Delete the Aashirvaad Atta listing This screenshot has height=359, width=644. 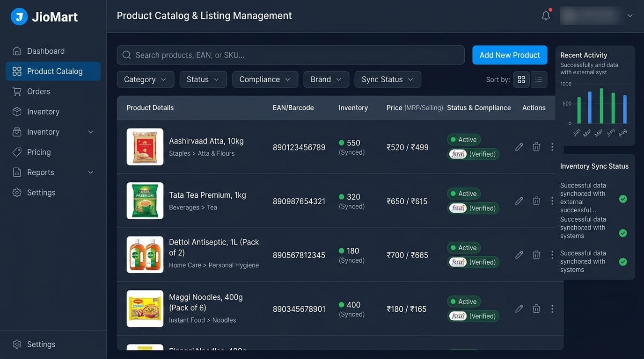(536, 147)
